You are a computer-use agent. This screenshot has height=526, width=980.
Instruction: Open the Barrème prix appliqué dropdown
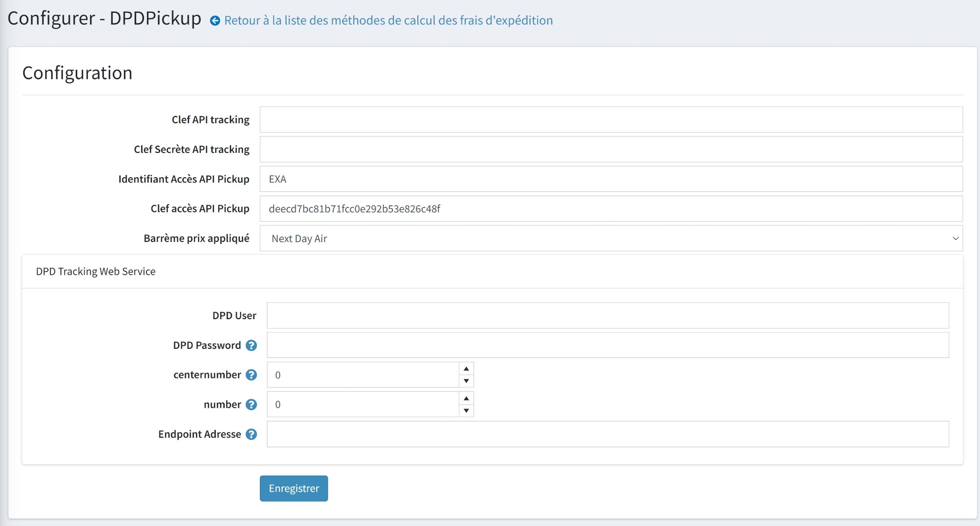pos(611,239)
